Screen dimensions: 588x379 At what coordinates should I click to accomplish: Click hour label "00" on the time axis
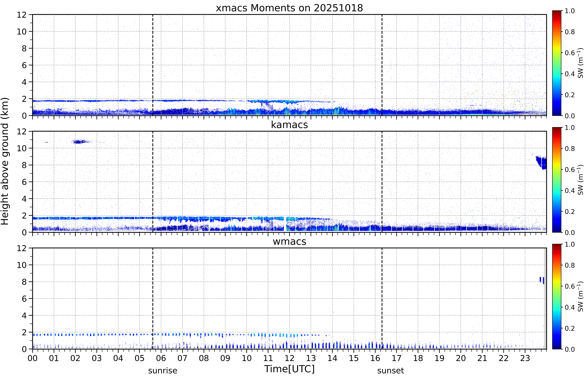pos(32,358)
